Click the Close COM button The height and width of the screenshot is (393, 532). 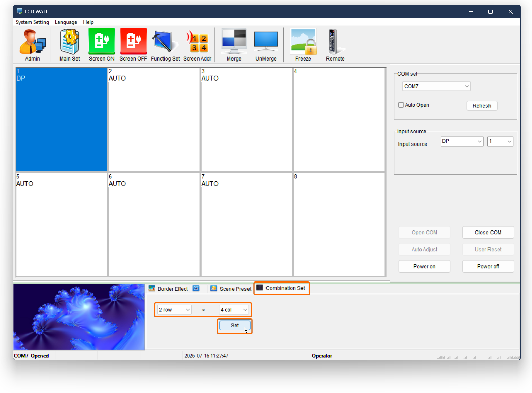click(x=488, y=233)
